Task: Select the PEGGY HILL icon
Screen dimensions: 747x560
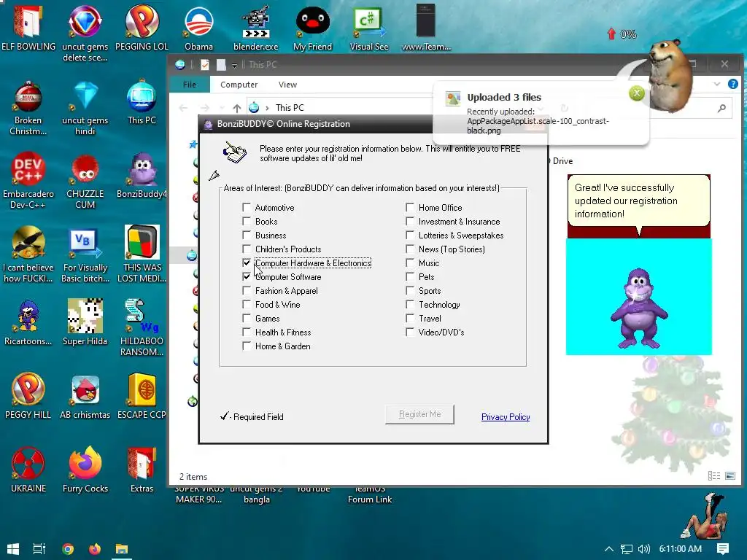Action: (28, 396)
